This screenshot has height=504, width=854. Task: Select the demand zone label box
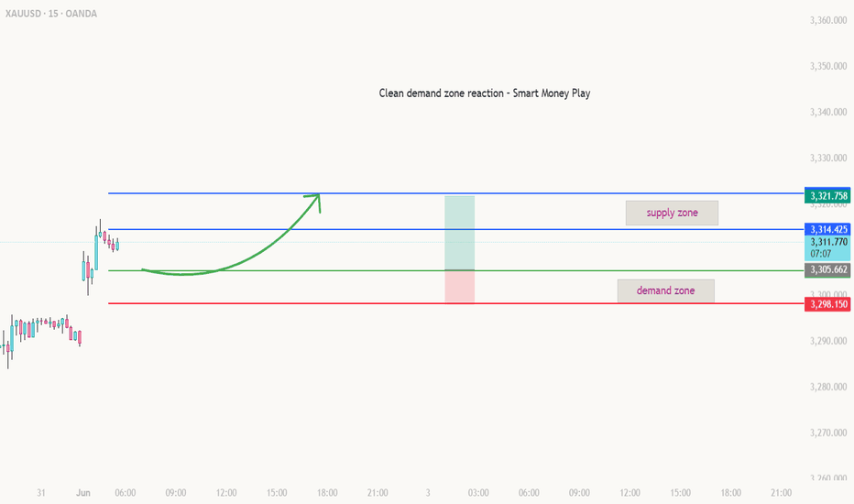(x=665, y=290)
